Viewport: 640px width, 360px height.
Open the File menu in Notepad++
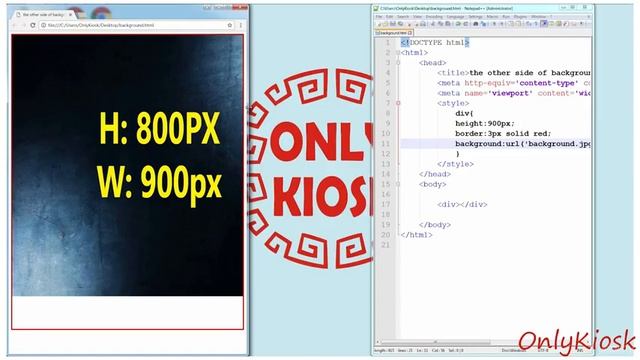(x=379, y=17)
